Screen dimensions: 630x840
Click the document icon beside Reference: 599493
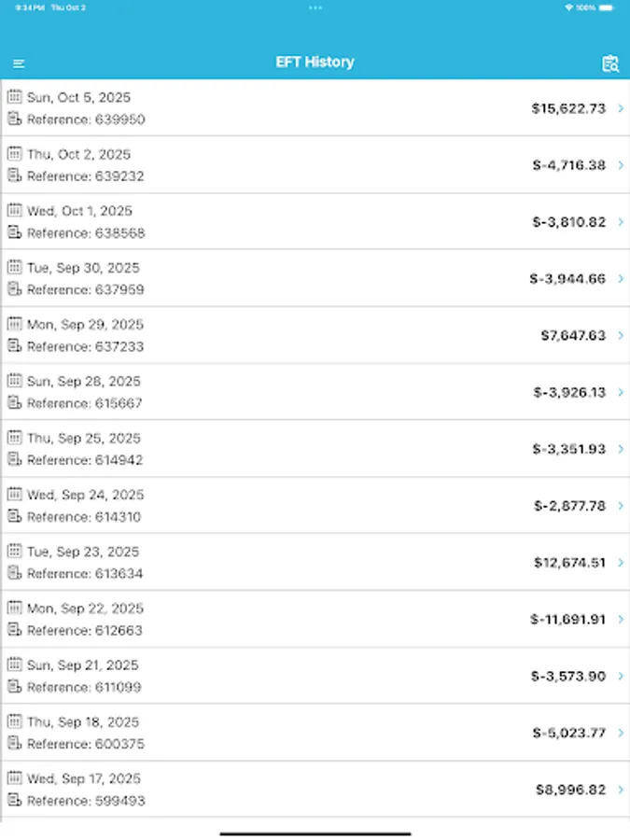(14, 800)
